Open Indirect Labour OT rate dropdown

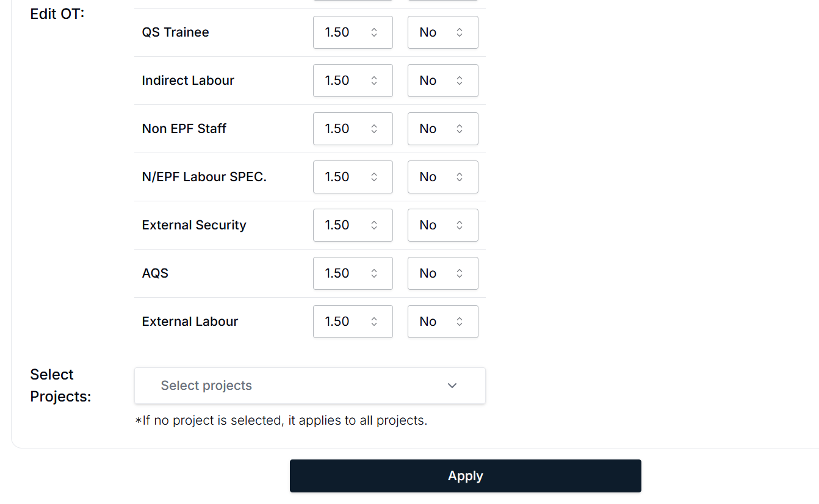[353, 81]
